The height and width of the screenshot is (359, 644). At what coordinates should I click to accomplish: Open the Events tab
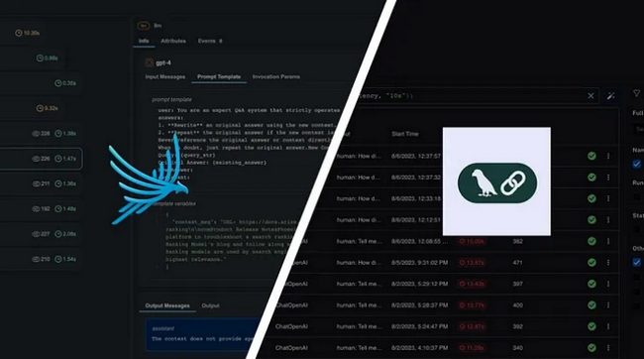pos(210,41)
